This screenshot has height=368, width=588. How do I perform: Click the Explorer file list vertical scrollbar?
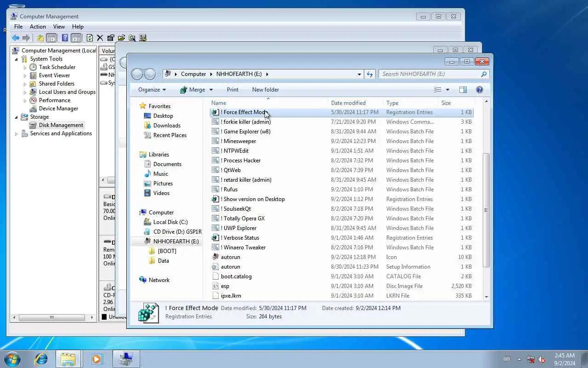pos(486,210)
